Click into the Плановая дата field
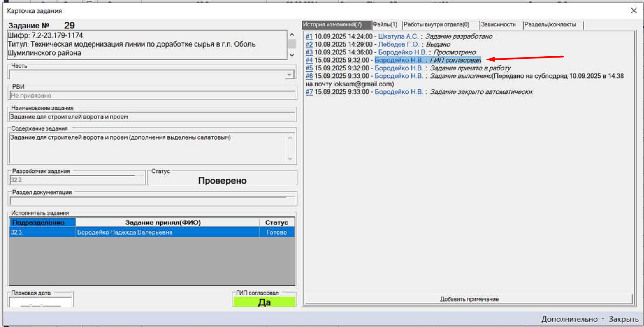The width and height of the screenshot is (644, 327). [x=40, y=302]
